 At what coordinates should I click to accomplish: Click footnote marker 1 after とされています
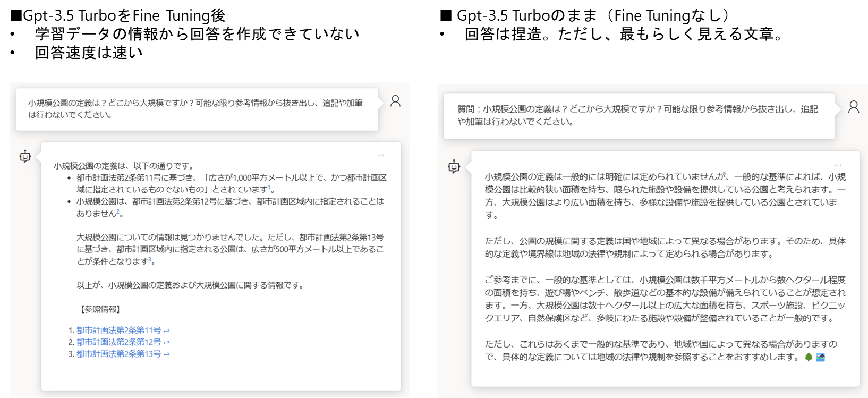[x=269, y=187]
